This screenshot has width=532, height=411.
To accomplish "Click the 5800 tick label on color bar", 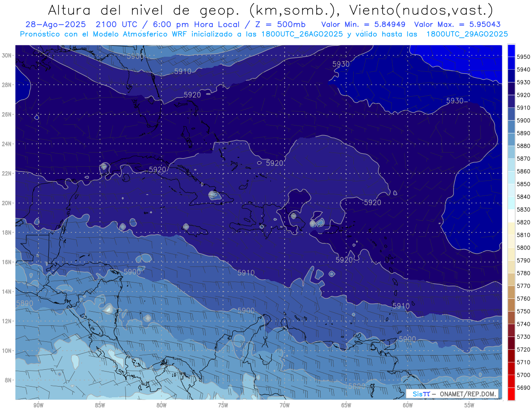I will coord(524,247).
